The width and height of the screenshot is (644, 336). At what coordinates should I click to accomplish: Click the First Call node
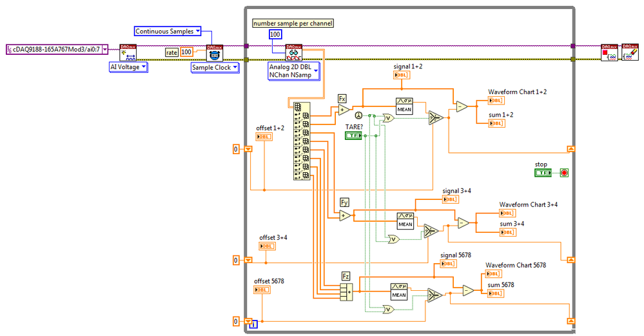358,115
